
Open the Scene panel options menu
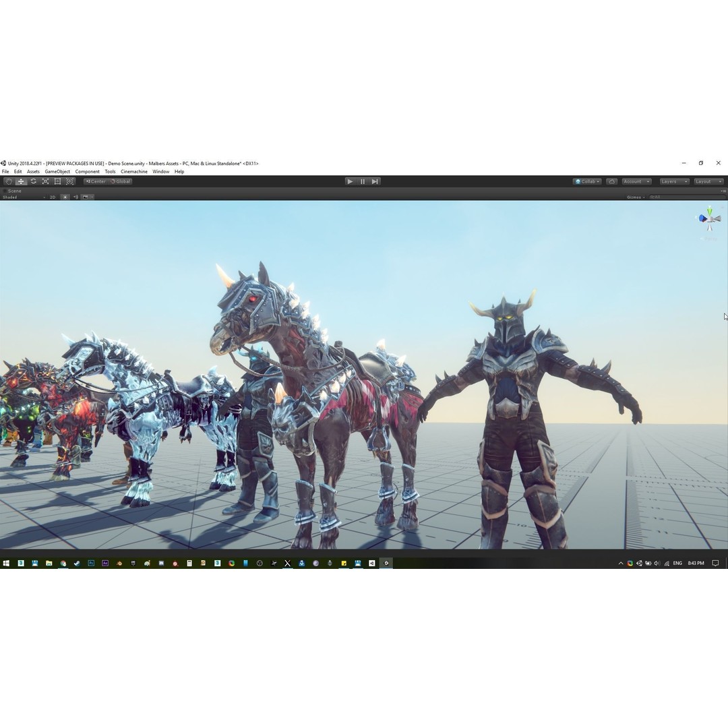coord(723,191)
